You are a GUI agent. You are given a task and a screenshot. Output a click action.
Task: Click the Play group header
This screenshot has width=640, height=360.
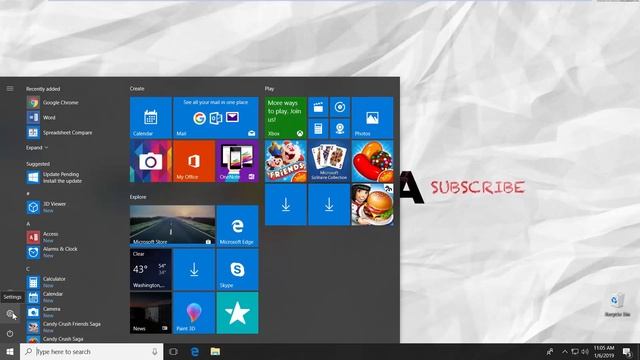(x=269, y=89)
